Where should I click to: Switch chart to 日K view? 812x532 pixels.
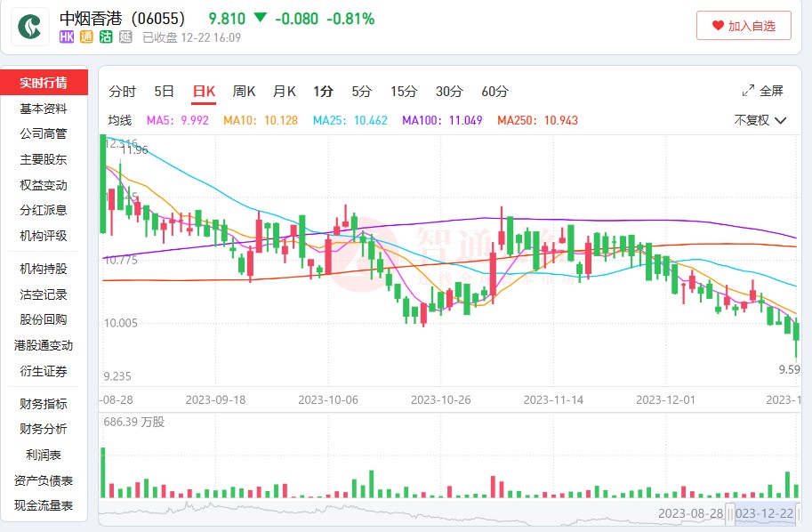[204, 91]
